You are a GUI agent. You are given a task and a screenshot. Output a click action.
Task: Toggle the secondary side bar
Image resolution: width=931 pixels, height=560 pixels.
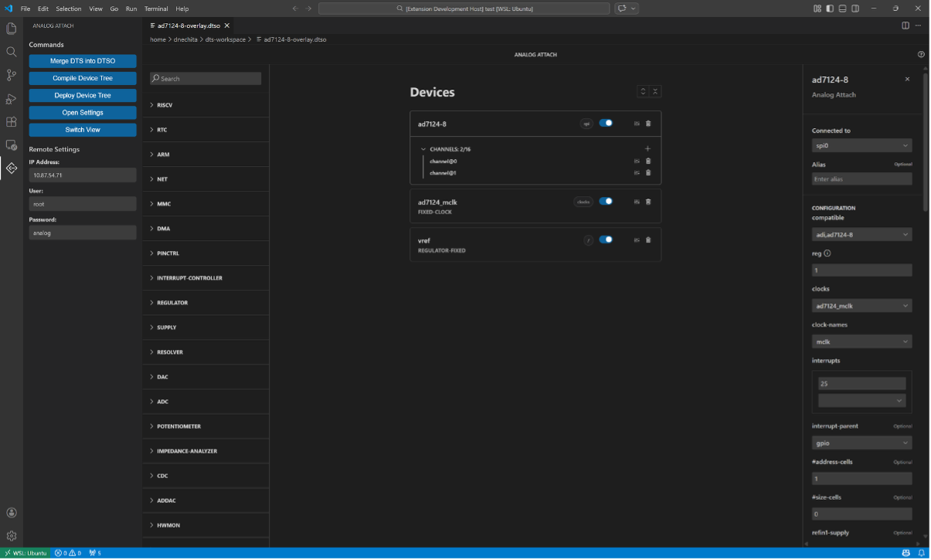click(x=855, y=8)
